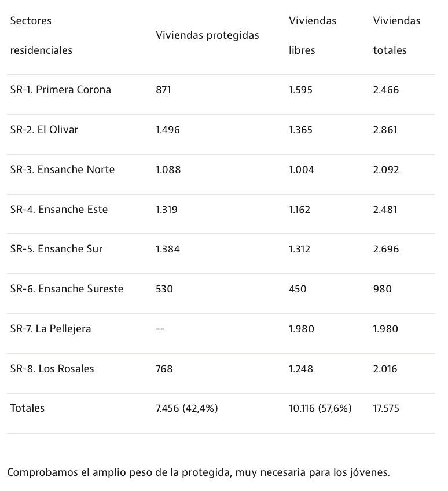448x491 pixels.
Task: Click the "SR-7. La Pellejera" row label
Action: tap(51, 329)
